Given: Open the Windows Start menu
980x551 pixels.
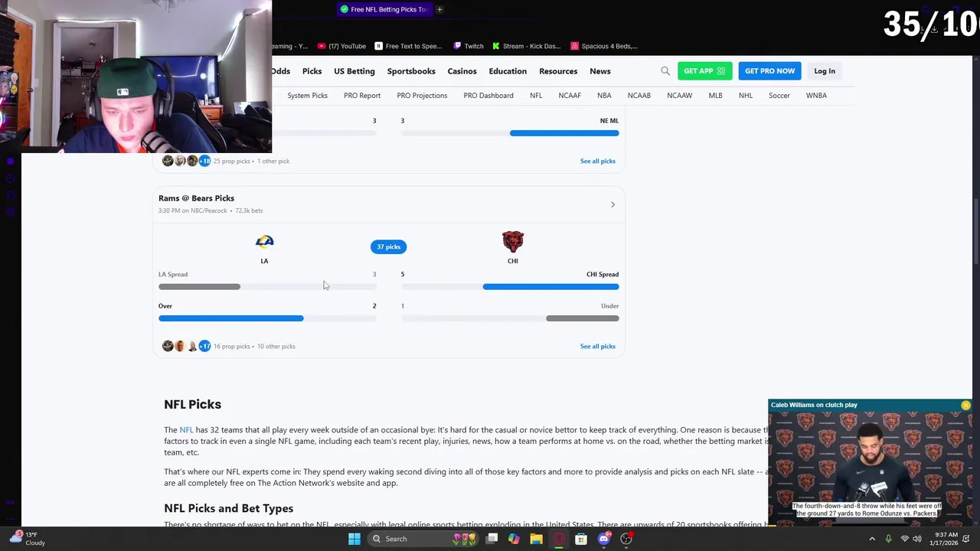Looking at the screenshot, I should click(354, 539).
